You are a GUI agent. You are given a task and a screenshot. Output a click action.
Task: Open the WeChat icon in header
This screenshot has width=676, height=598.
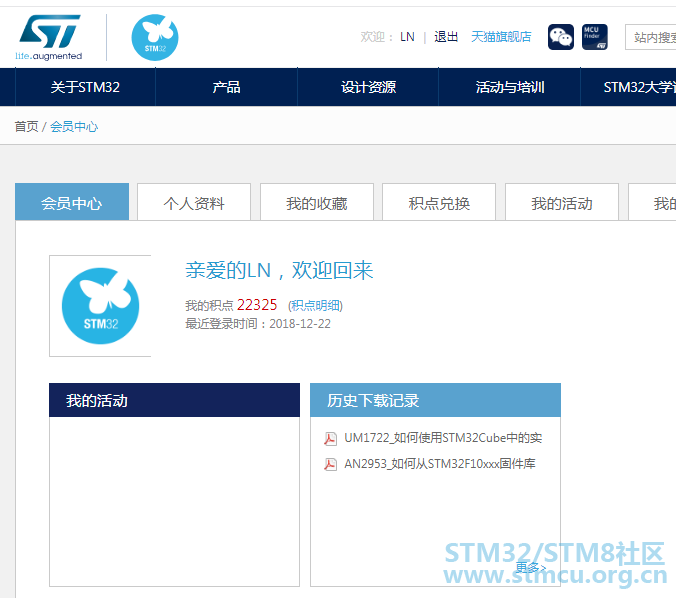click(560, 37)
